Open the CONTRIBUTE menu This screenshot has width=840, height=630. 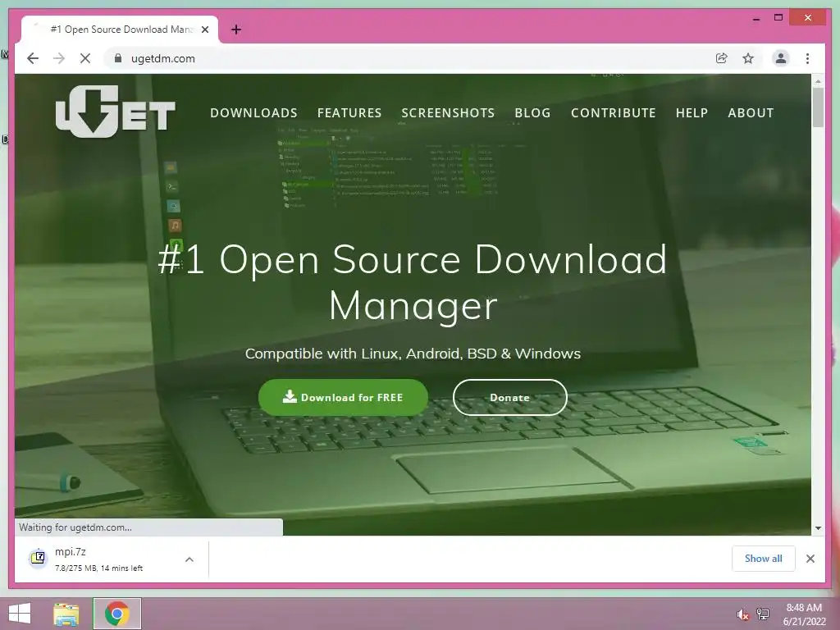click(x=614, y=113)
